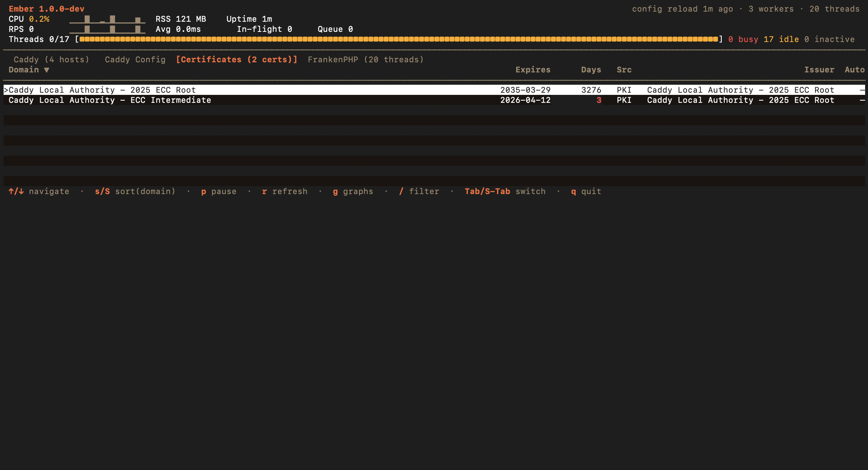Click the Issuer column header

click(x=819, y=70)
